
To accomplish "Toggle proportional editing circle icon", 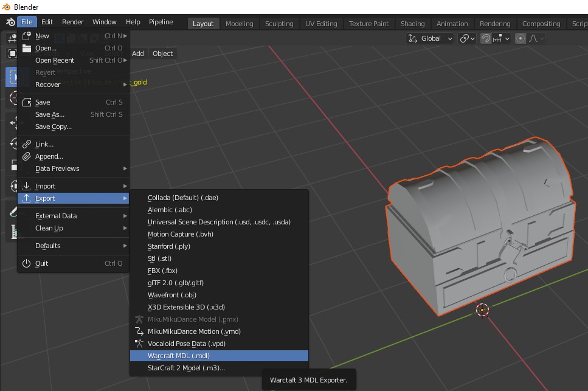I will pyautogui.click(x=521, y=38).
